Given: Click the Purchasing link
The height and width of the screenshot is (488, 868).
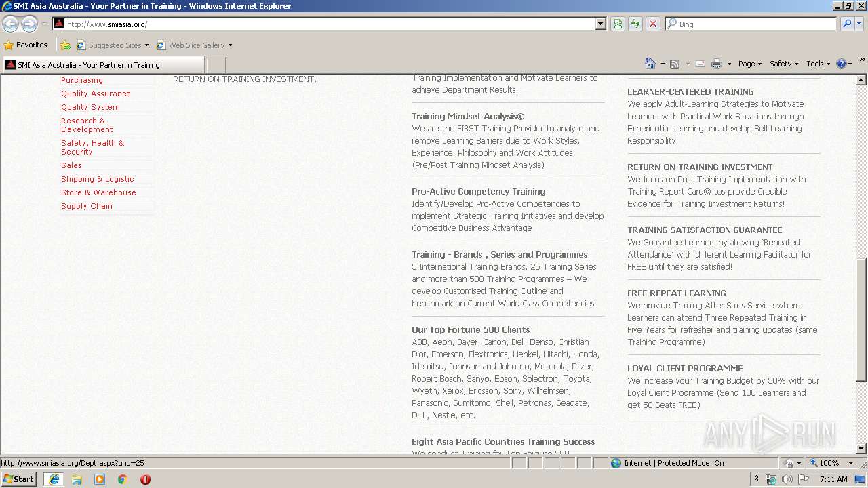Looking at the screenshot, I should [x=82, y=80].
